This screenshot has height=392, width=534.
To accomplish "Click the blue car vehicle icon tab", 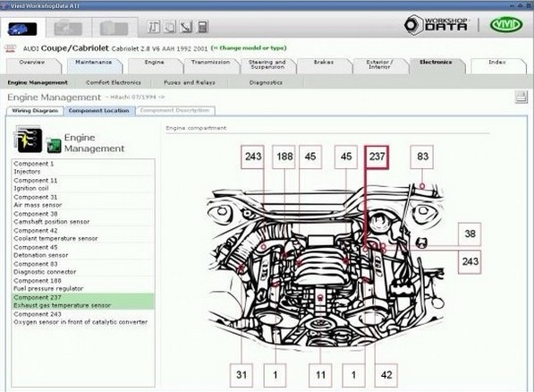I will click(22, 29).
